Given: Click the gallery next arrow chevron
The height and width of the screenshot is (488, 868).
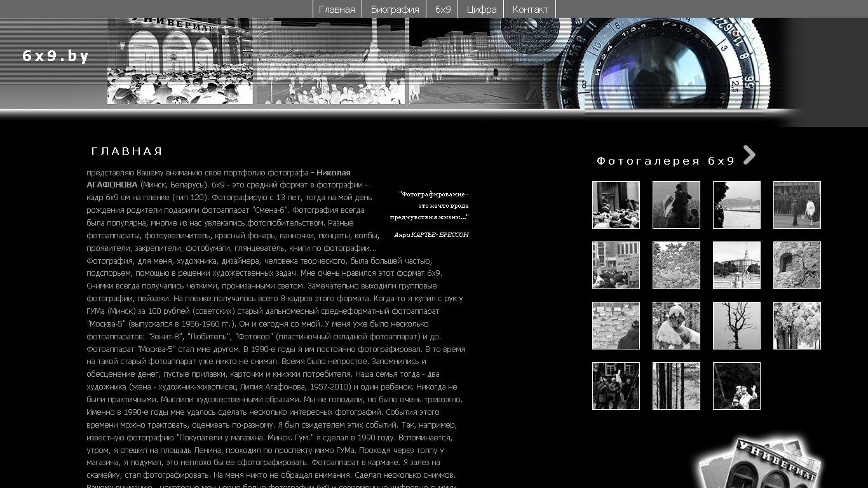Looking at the screenshot, I should pos(749,155).
